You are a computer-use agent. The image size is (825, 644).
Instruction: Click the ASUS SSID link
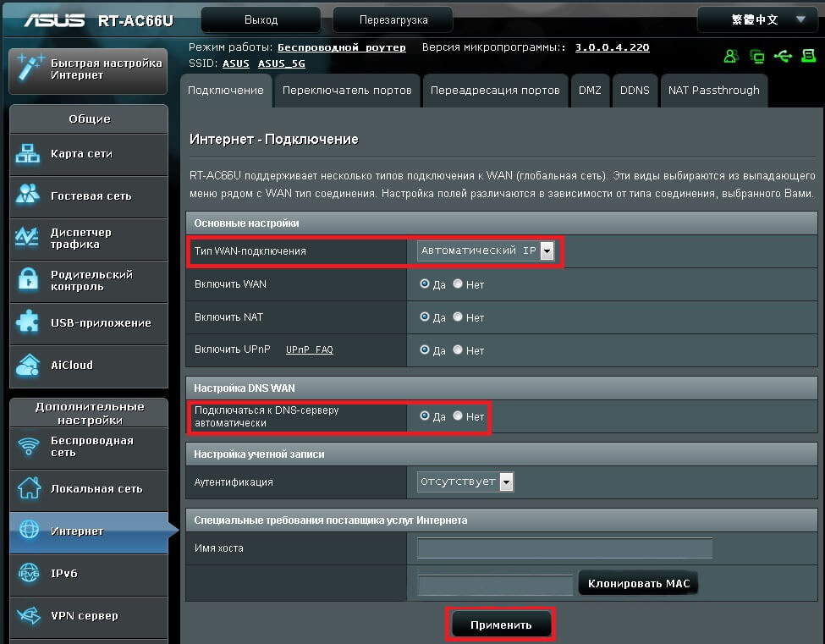tap(236, 63)
